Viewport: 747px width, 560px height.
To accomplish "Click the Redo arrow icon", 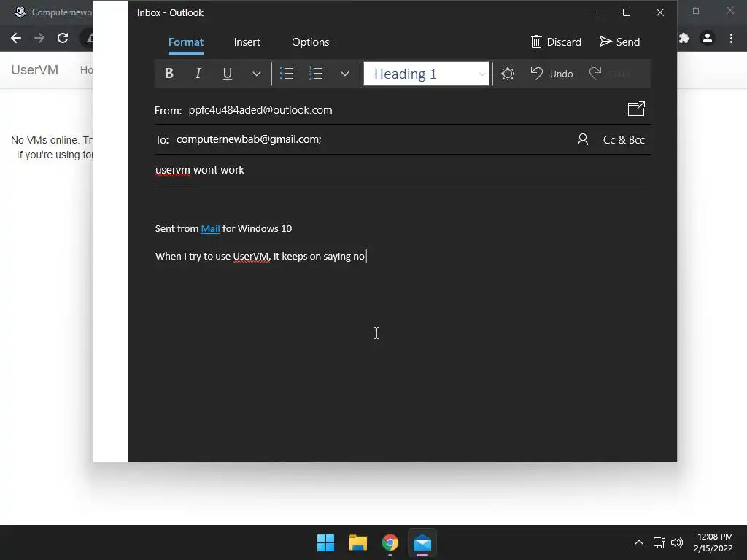I will tap(595, 74).
